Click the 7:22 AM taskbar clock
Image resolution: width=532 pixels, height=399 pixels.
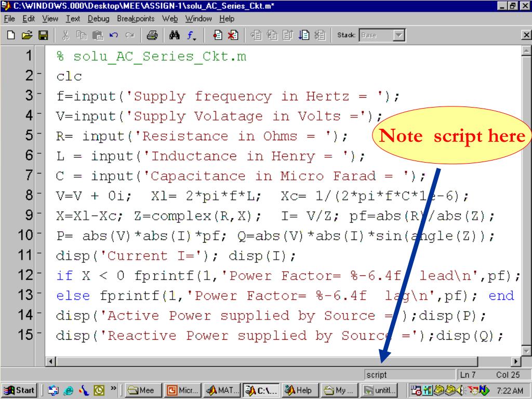[x=510, y=391]
